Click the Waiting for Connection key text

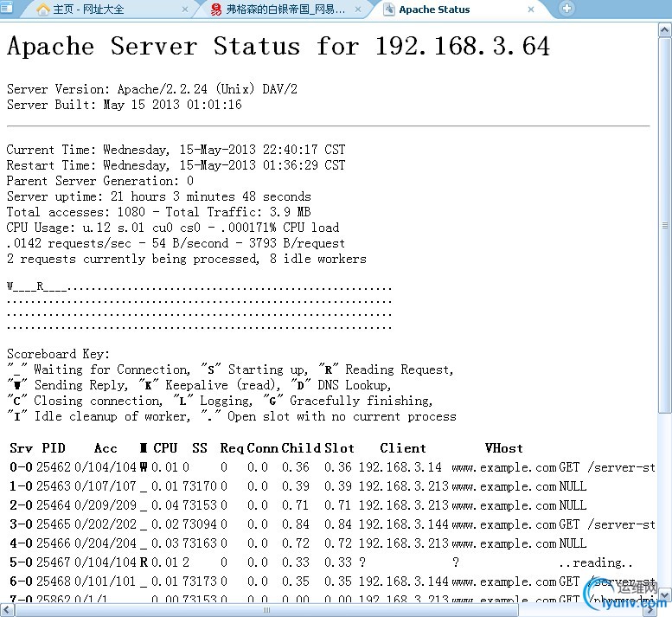click(x=112, y=370)
